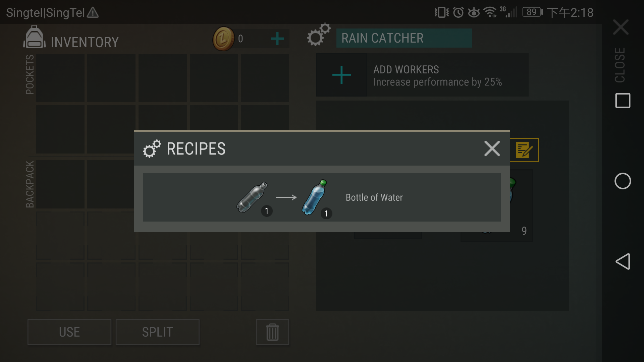
Task: Select the first pocket inventory slot
Action: (x=60, y=78)
